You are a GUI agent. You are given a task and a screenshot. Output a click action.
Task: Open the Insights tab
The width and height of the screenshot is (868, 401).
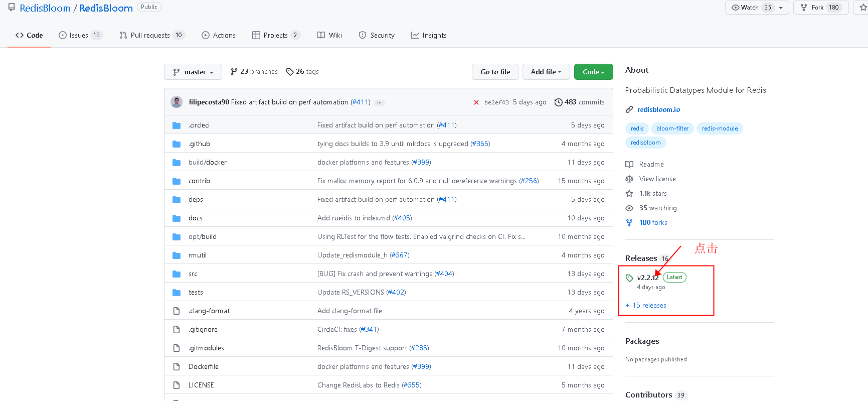pyautogui.click(x=429, y=35)
